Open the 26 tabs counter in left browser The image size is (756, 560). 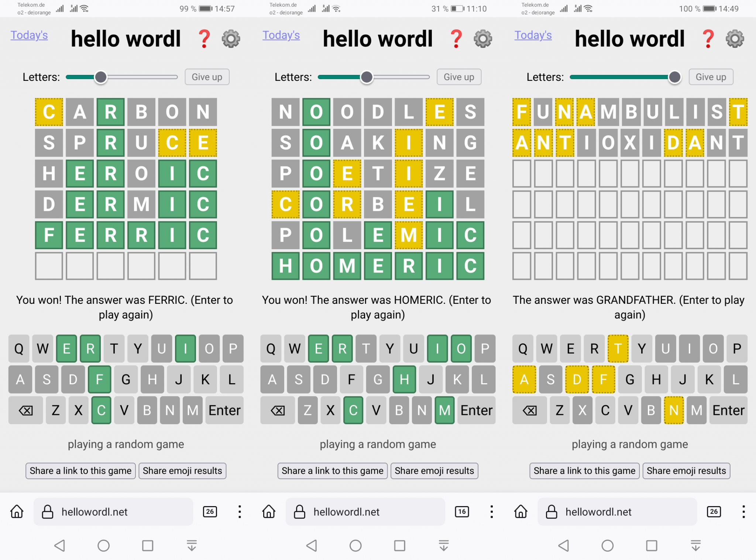210,512
